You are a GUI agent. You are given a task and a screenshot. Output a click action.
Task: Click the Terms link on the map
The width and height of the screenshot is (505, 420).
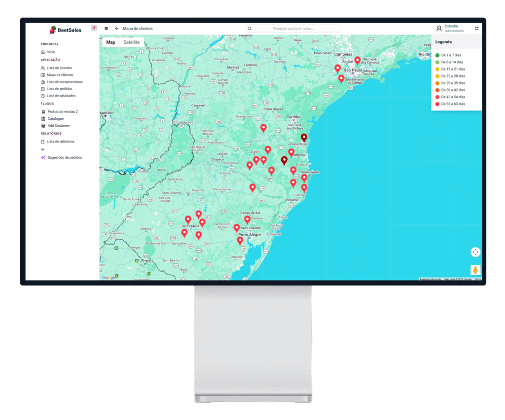pos(478,280)
